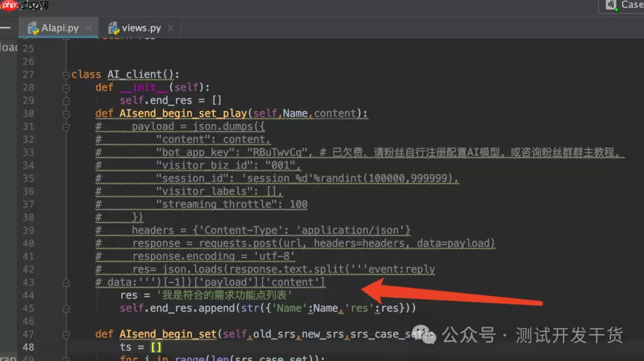Close the Alapi.py tab
The image size is (644, 361).
point(88,27)
